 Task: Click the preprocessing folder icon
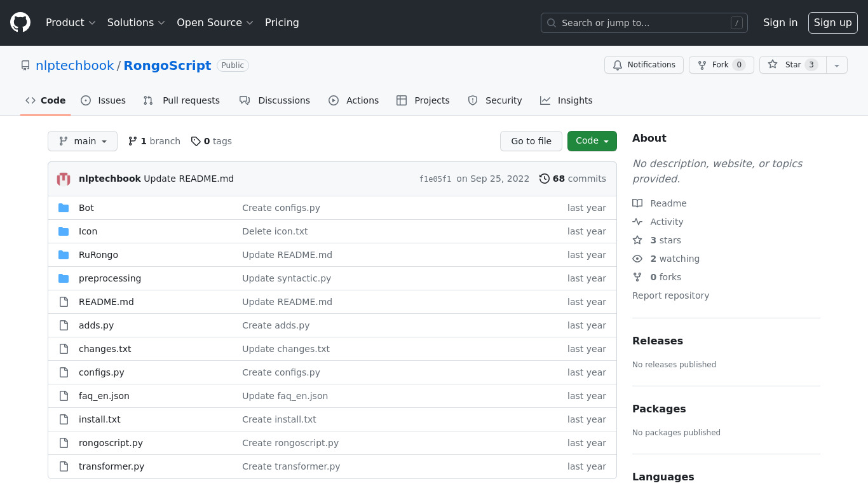pos(64,278)
